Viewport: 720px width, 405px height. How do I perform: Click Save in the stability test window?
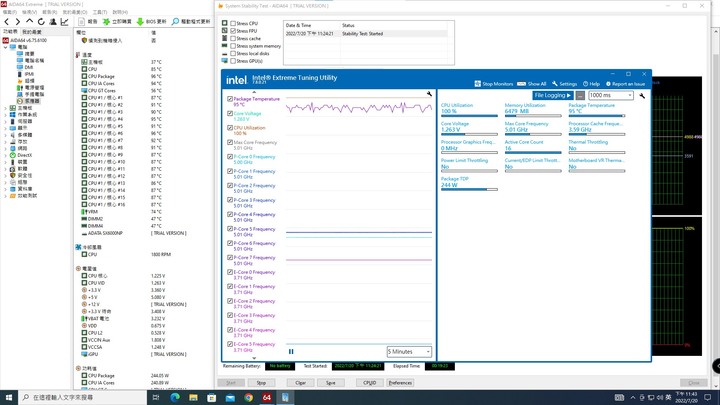[x=331, y=382]
